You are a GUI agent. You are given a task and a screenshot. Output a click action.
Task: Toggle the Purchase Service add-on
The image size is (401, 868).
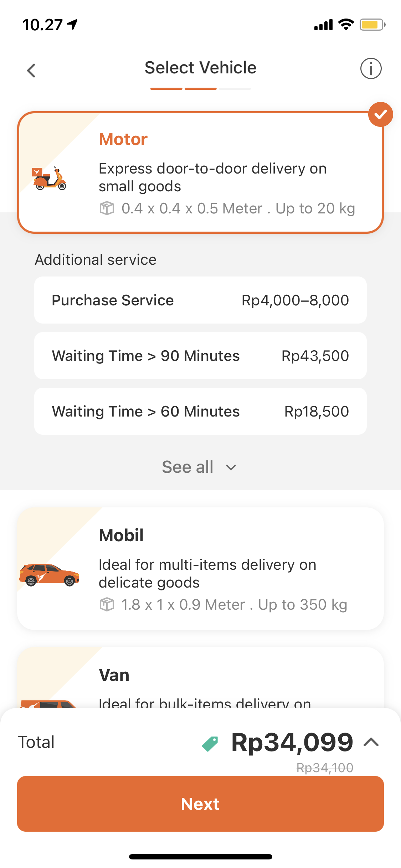(x=200, y=300)
